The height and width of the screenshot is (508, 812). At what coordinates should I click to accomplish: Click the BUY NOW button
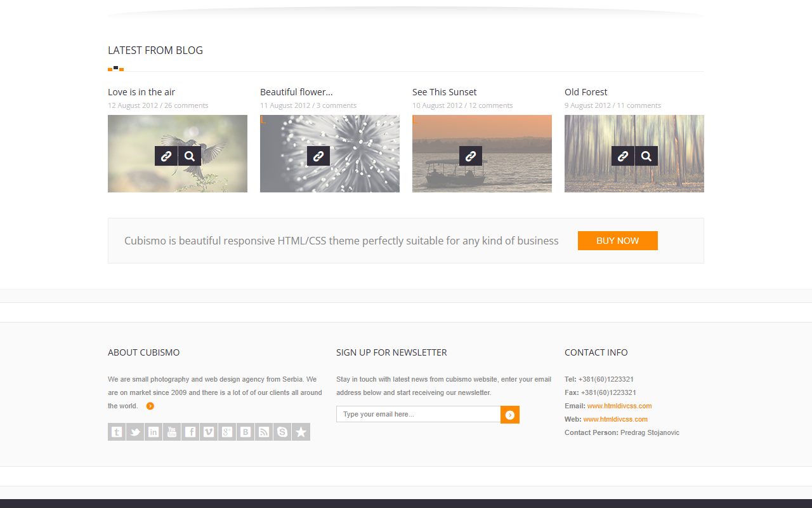click(x=618, y=241)
